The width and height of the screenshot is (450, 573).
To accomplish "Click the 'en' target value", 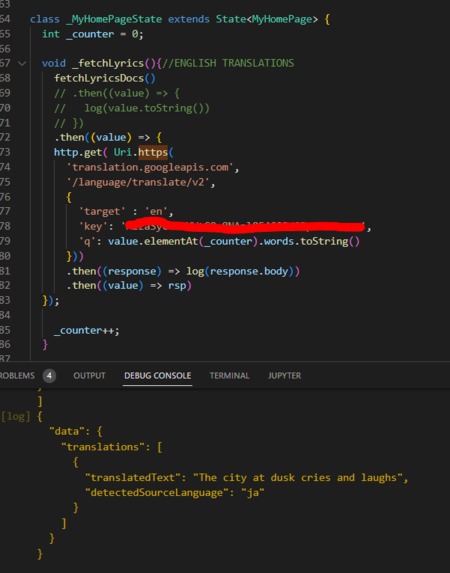I will pos(156,212).
